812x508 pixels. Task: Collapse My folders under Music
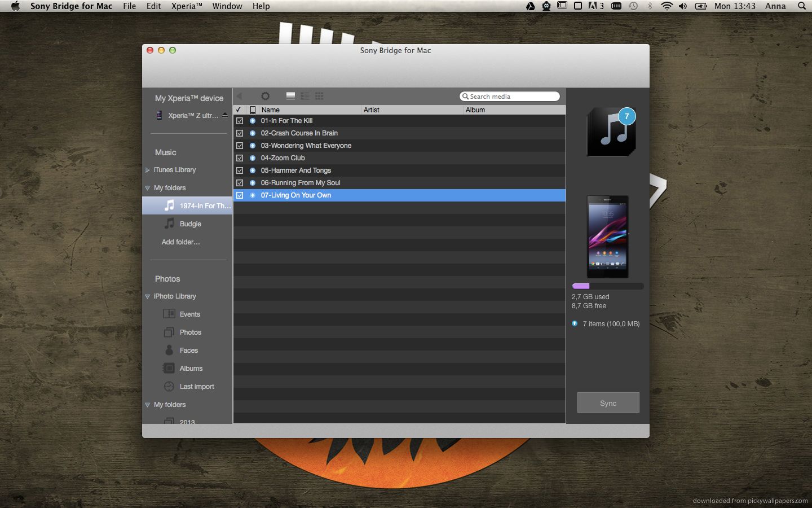click(x=147, y=188)
